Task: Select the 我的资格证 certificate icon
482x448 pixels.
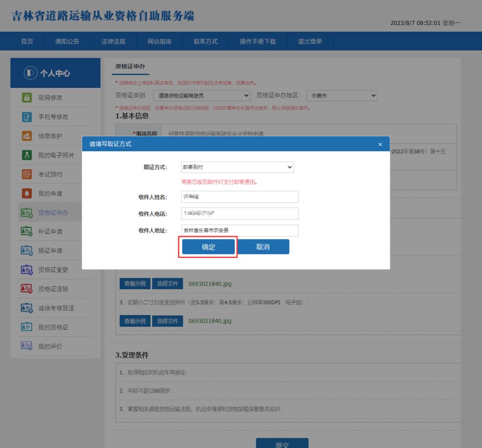Action: pyautogui.click(x=28, y=325)
